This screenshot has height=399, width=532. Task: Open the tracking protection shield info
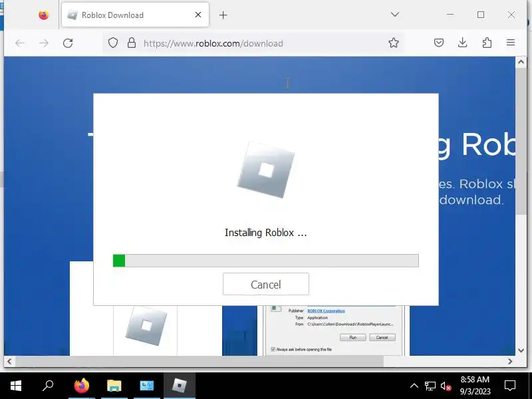pos(113,43)
